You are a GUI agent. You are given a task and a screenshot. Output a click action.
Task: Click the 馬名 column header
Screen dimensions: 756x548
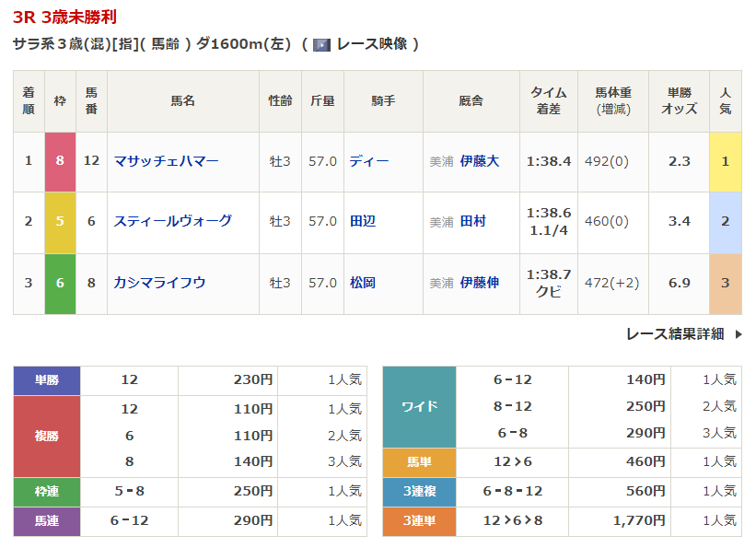[x=183, y=100]
